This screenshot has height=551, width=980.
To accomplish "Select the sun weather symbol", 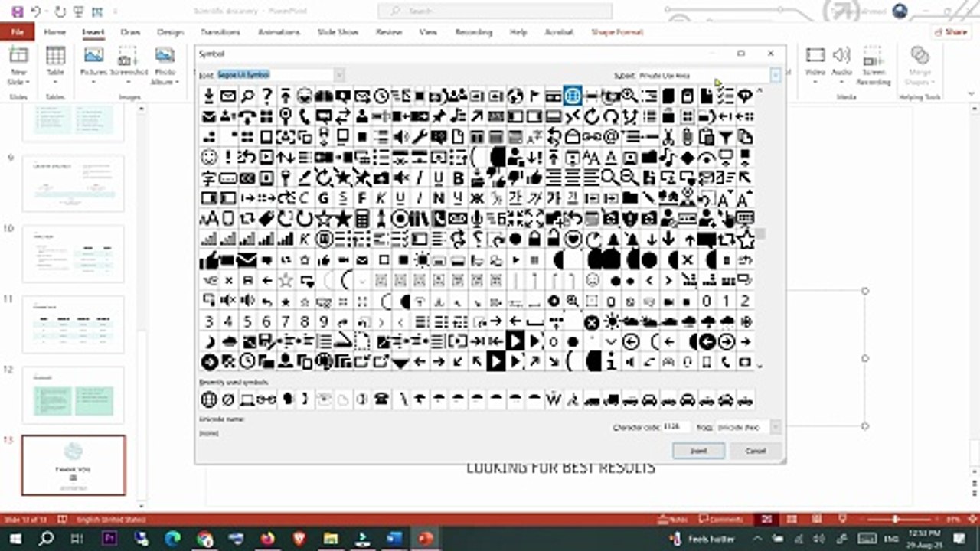I will click(x=611, y=321).
